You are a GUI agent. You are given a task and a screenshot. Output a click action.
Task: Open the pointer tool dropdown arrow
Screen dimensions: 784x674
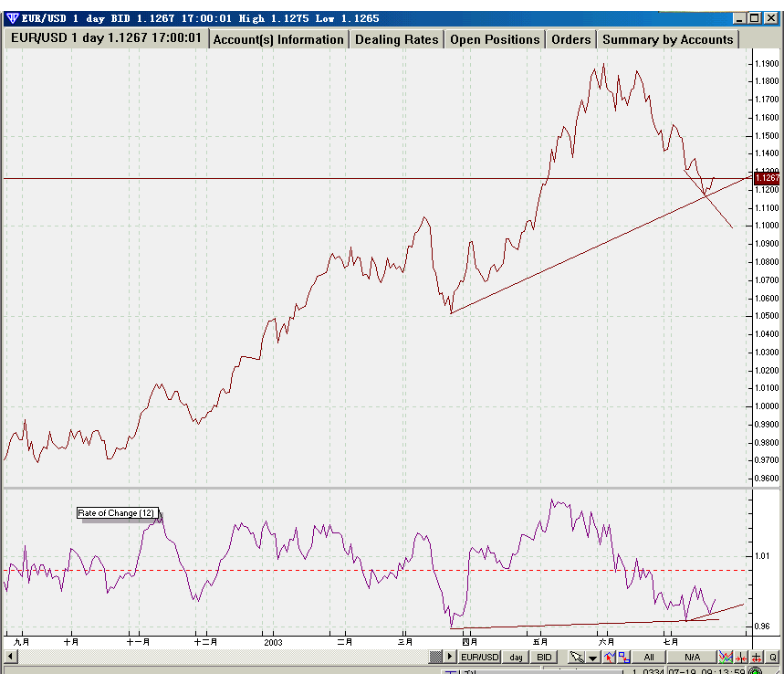(592, 658)
